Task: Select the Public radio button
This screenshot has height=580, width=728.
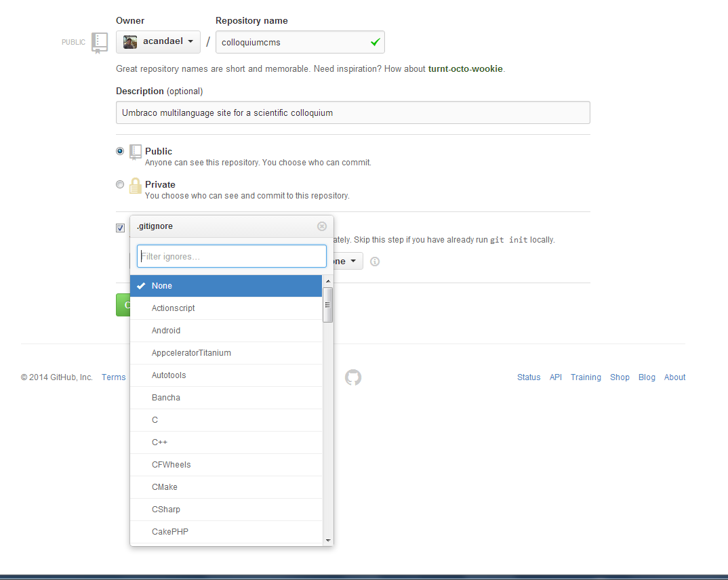Action: point(120,151)
